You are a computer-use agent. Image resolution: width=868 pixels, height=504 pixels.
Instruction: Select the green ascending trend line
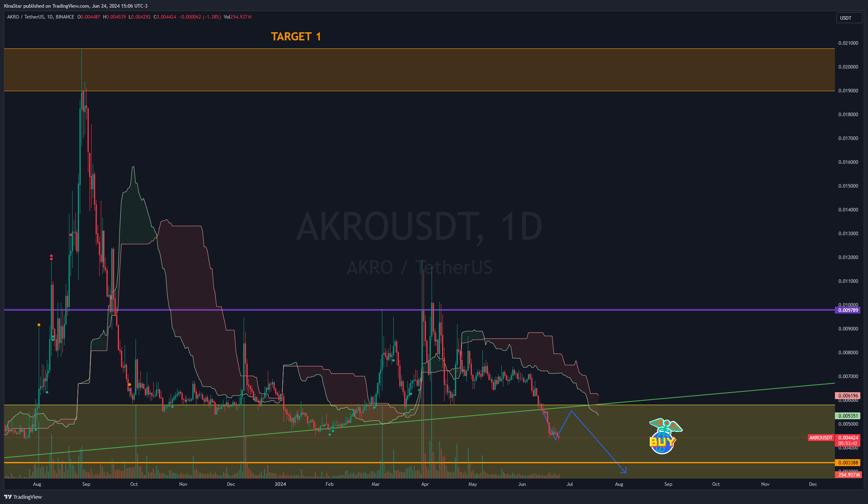click(x=419, y=420)
